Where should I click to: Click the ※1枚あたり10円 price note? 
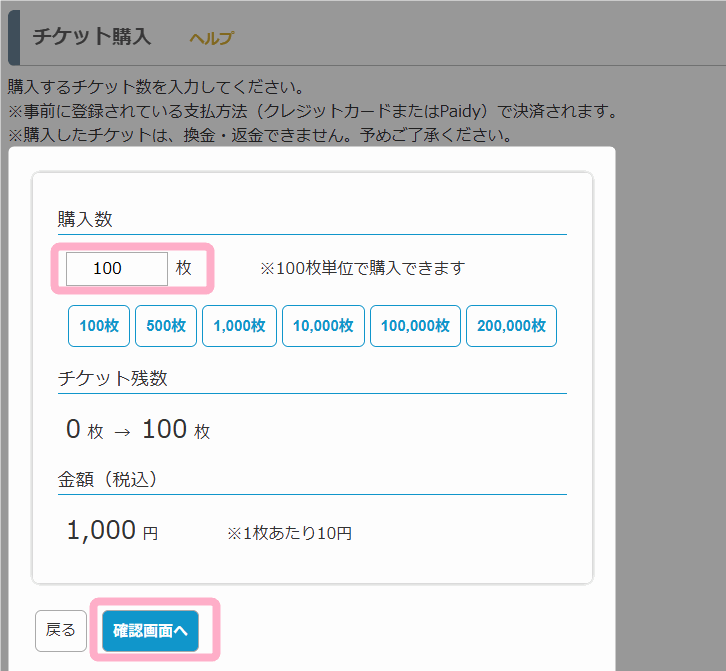click(x=289, y=533)
